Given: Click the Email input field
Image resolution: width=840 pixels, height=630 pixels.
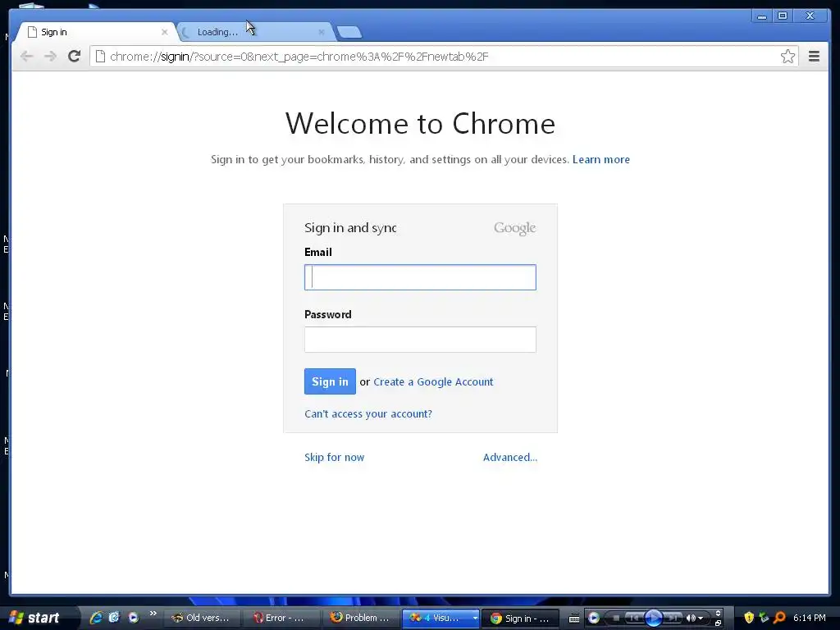Looking at the screenshot, I should 420,277.
